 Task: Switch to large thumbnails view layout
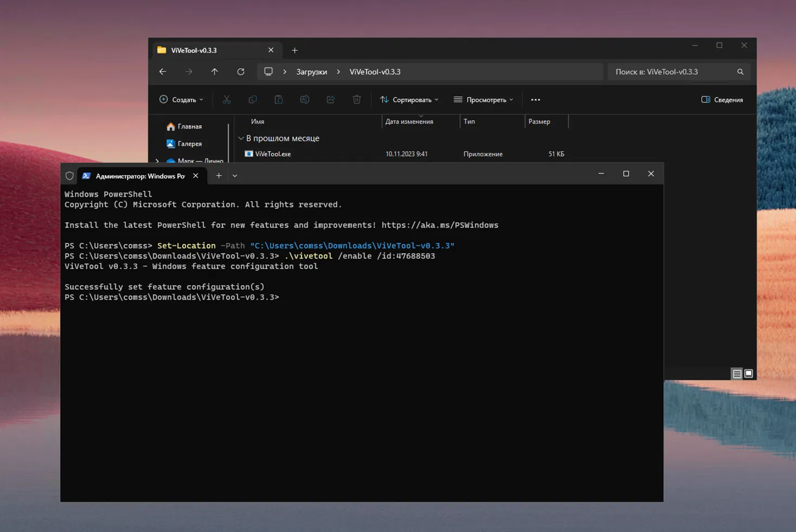(749, 374)
